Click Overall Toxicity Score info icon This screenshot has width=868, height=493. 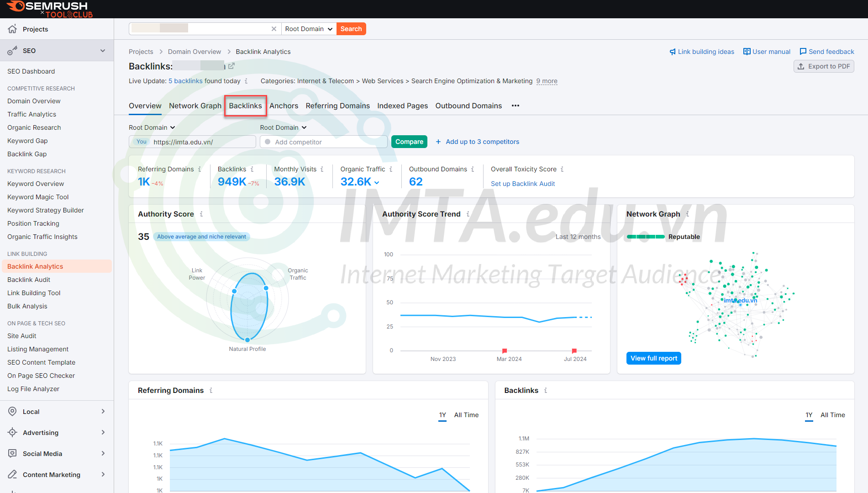pos(562,169)
